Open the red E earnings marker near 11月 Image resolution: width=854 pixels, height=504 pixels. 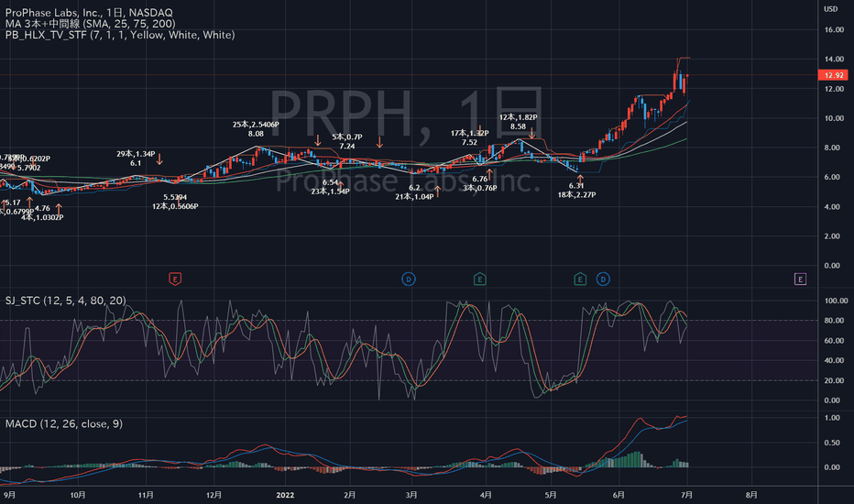175,279
